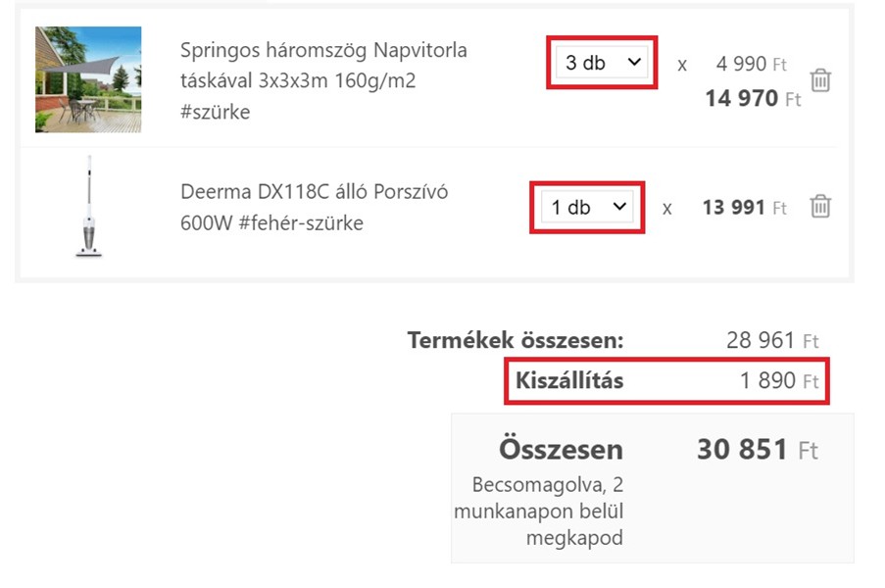The height and width of the screenshot is (588, 885).
Task: Open the Deerma vacuum cleaner product image
Action: coord(88,207)
